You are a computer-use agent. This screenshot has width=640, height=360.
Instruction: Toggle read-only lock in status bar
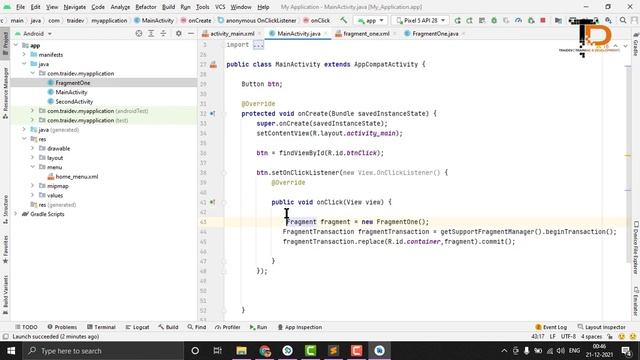(610, 337)
